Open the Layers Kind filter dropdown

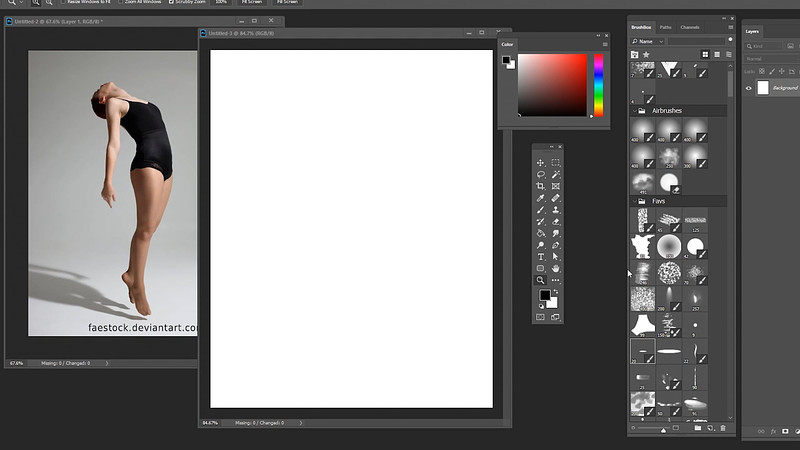[x=763, y=46]
